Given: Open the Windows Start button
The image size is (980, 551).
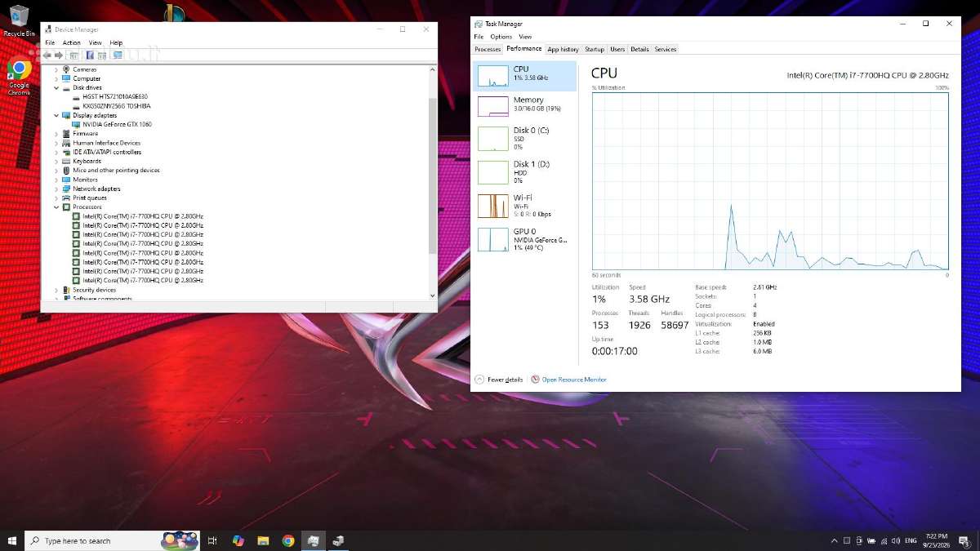Looking at the screenshot, I should [12, 540].
